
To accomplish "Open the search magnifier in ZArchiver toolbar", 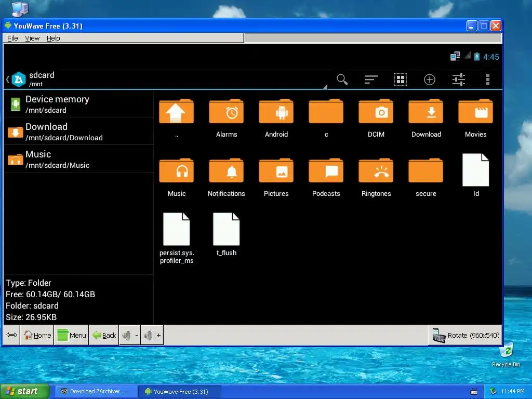I will [x=342, y=79].
